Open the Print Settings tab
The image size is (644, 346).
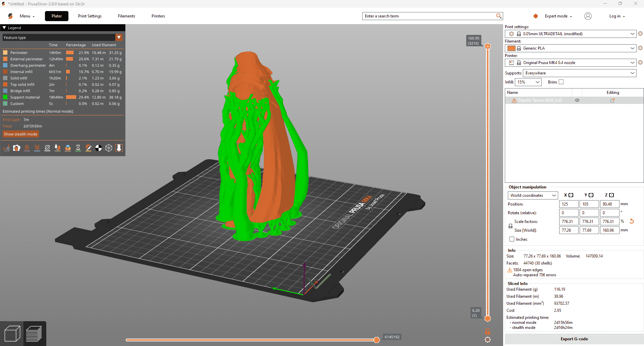[x=90, y=16]
